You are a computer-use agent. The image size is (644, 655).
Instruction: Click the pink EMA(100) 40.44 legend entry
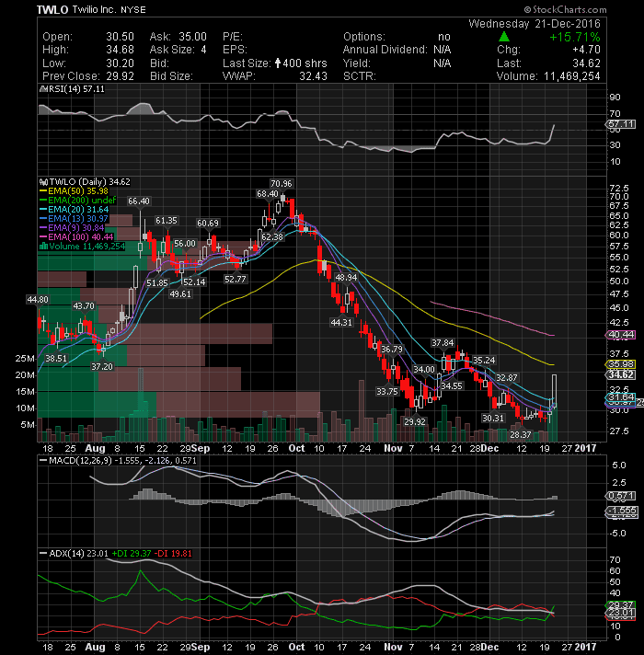tap(76, 237)
